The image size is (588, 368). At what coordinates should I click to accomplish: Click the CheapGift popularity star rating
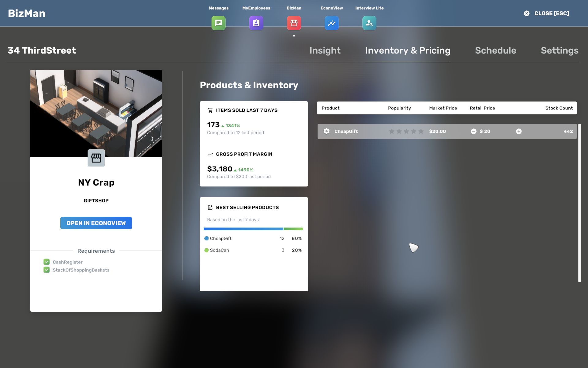(x=406, y=131)
